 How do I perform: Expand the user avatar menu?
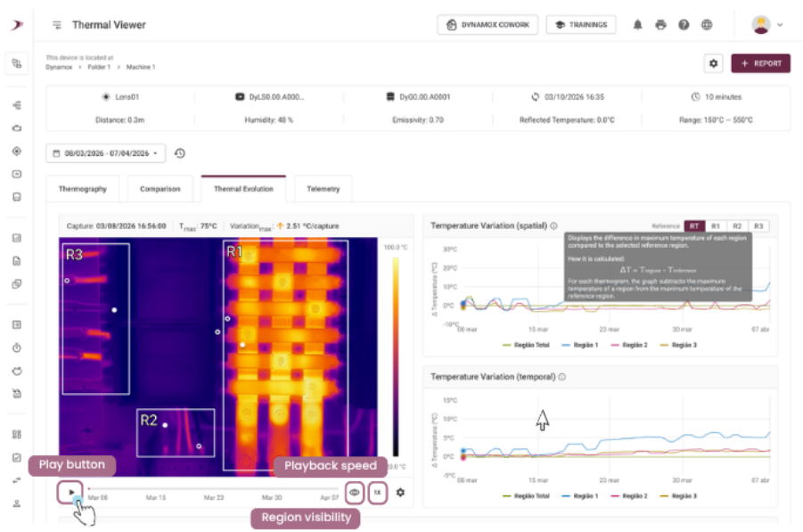[767, 25]
